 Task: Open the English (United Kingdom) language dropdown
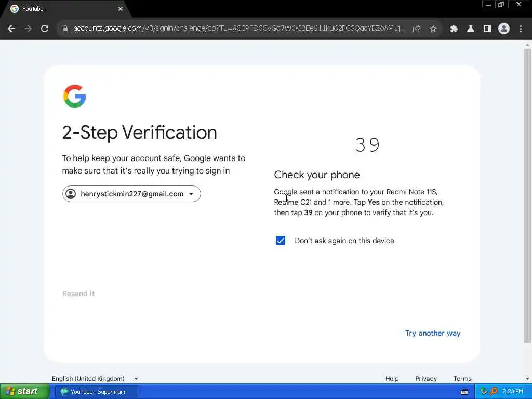95,378
